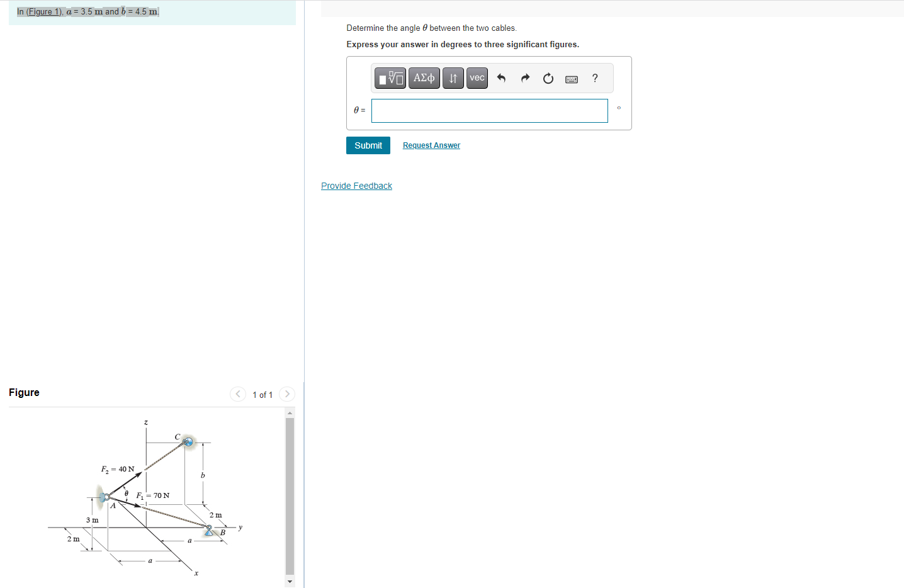Insert vector notation with vec button

coord(477,77)
